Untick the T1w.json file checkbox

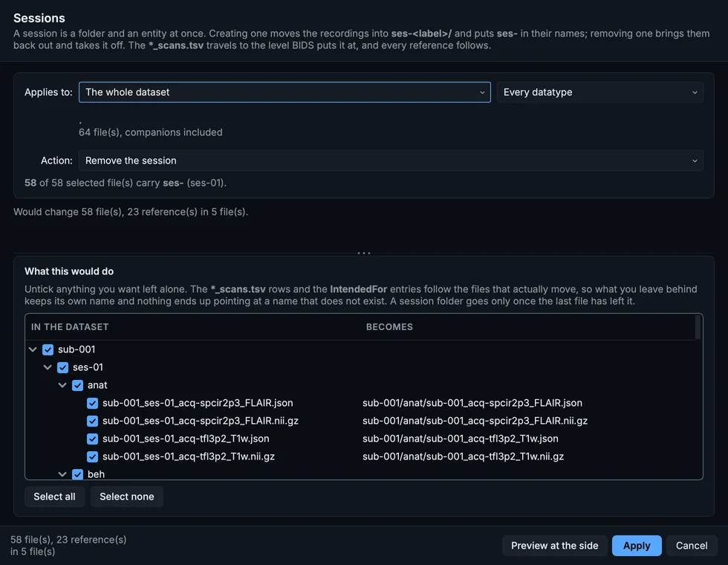coord(92,439)
